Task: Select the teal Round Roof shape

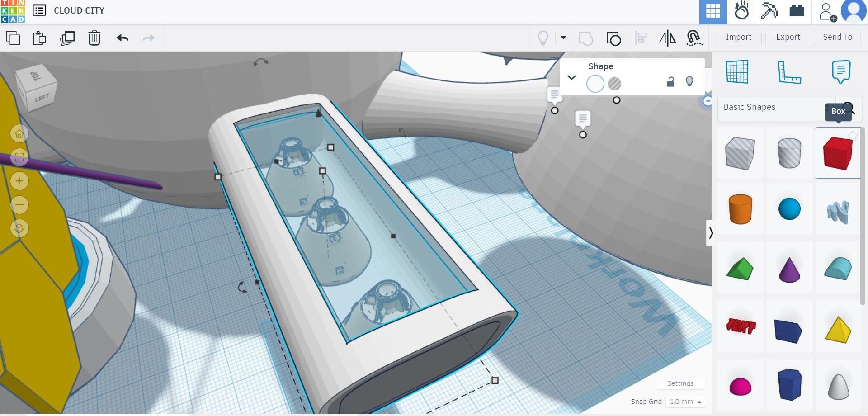Action: pos(838,269)
